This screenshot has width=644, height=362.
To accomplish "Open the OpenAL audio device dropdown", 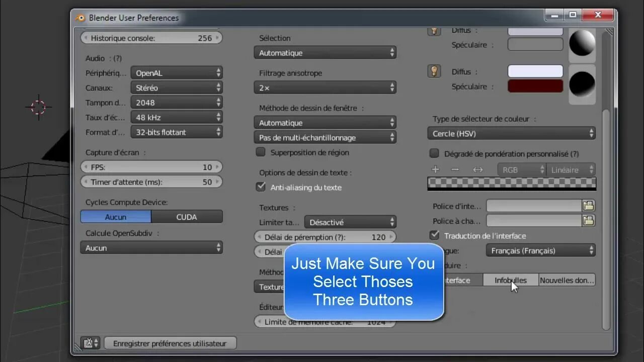I will (x=177, y=73).
